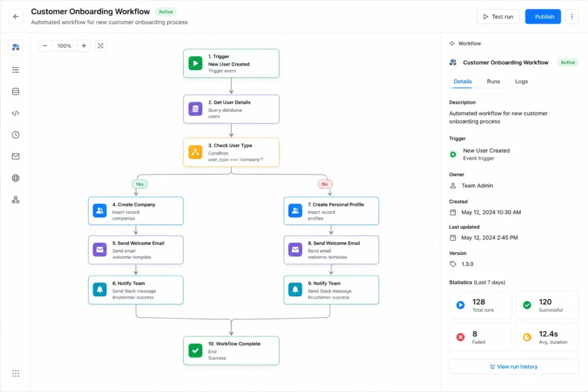
Task: Switch to the Details tab
Action: pos(463,81)
